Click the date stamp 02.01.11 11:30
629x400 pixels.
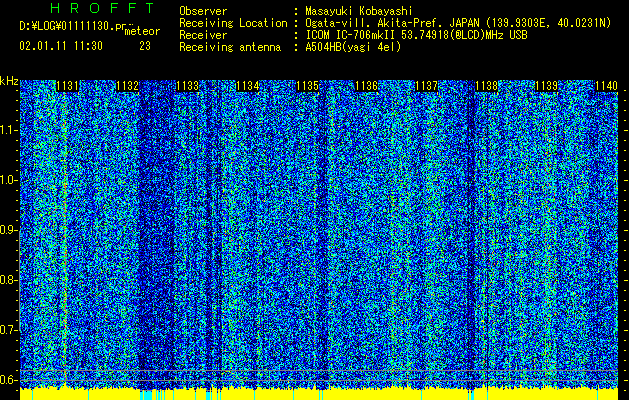[61, 46]
